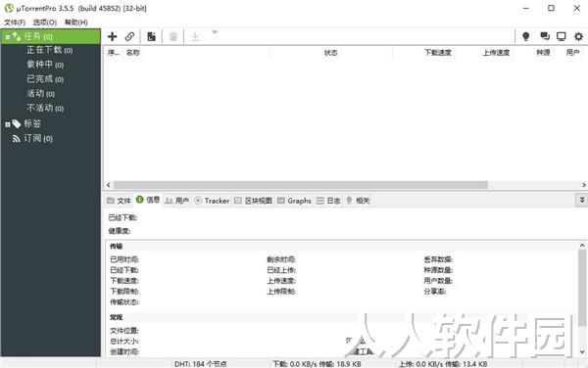Click the light bulb icon in toolbar

pyautogui.click(x=525, y=36)
